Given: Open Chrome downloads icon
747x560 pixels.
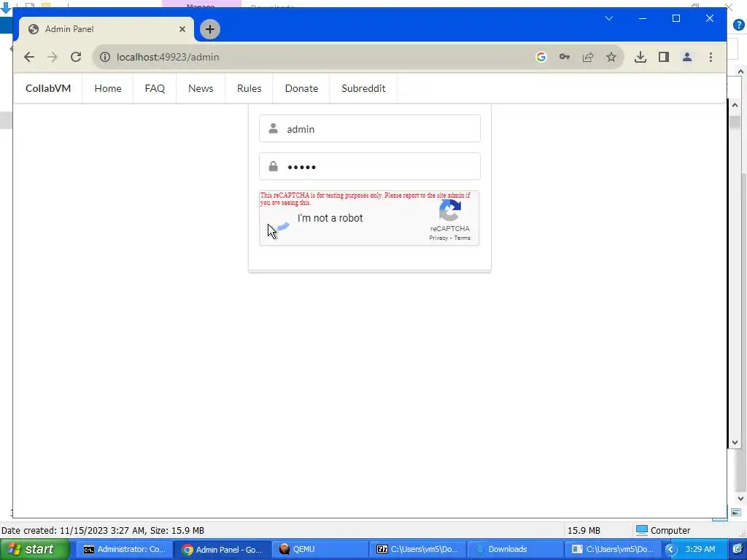Looking at the screenshot, I should point(640,57).
